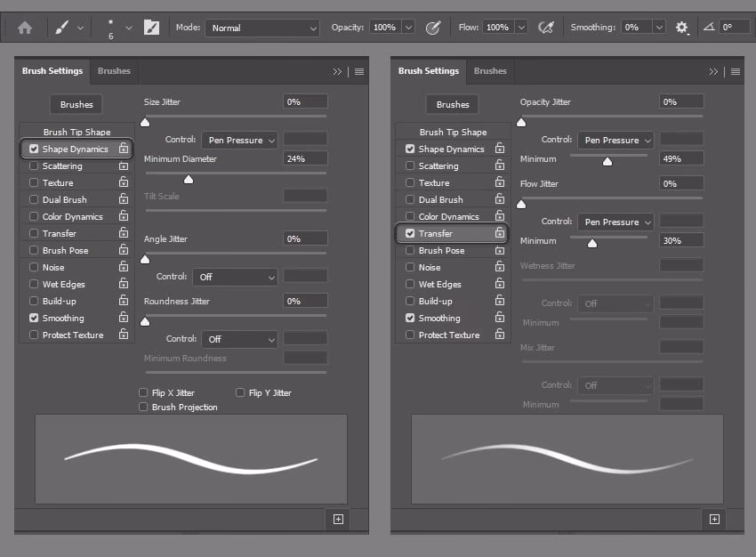Click the lock icon beside Transfer
The image size is (756, 557).
pos(500,232)
